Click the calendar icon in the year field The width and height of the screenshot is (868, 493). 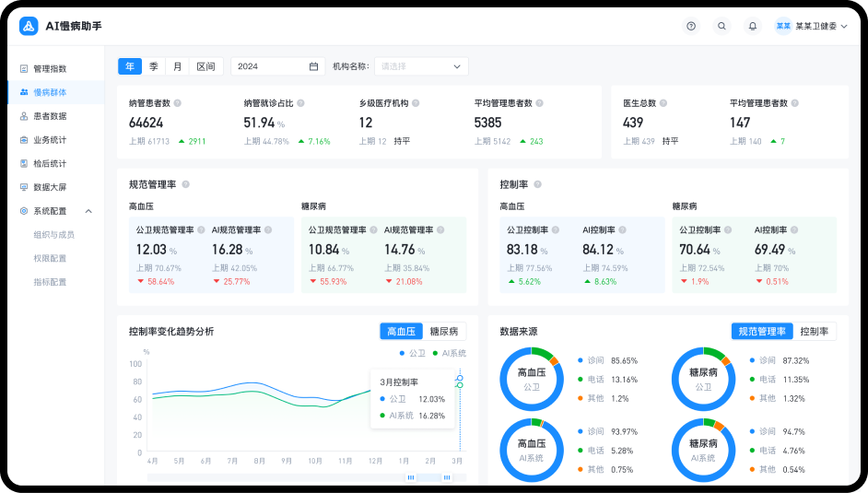(x=313, y=66)
